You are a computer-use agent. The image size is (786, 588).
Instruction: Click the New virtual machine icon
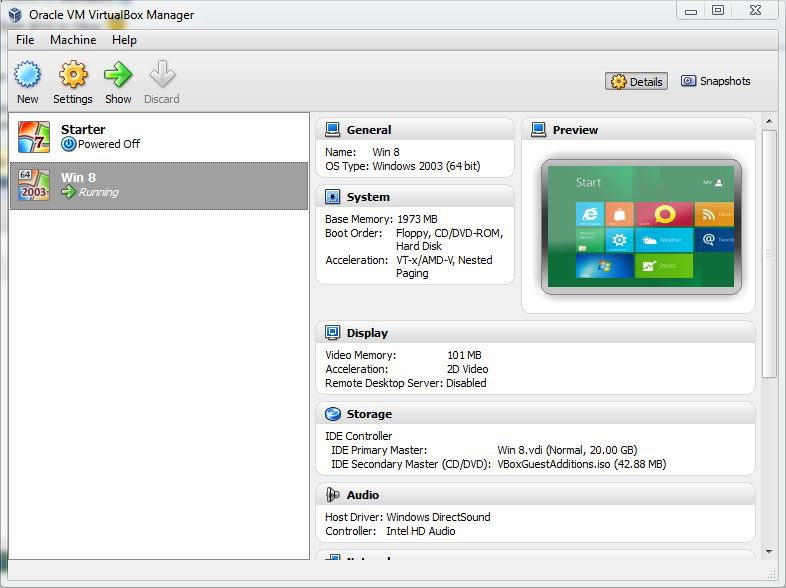pyautogui.click(x=27, y=75)
